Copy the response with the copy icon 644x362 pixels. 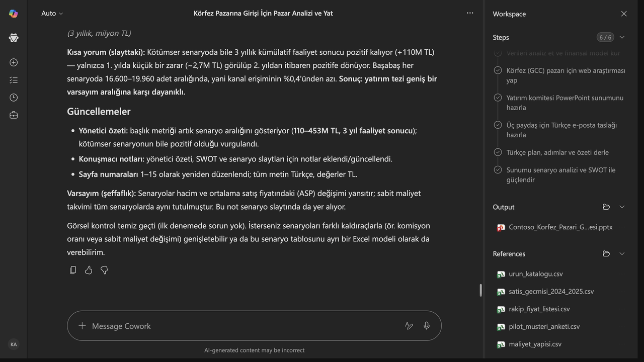[x=73, y=270]
